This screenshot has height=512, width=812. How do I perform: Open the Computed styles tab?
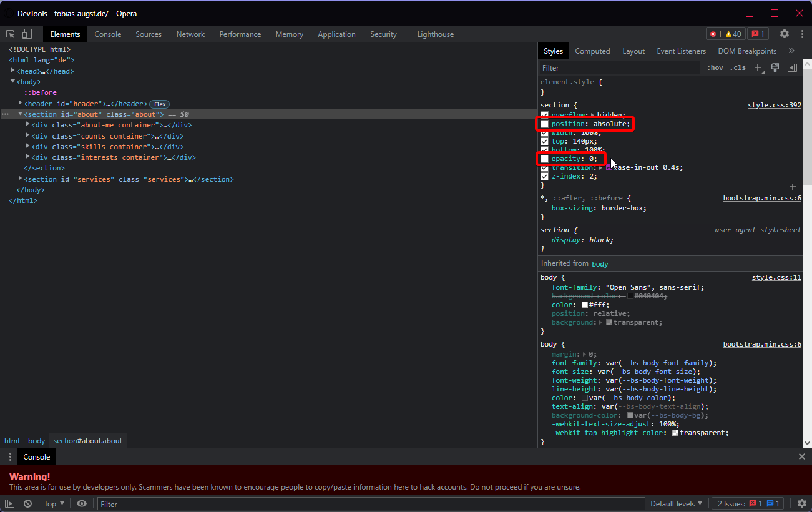coord(592,51)
